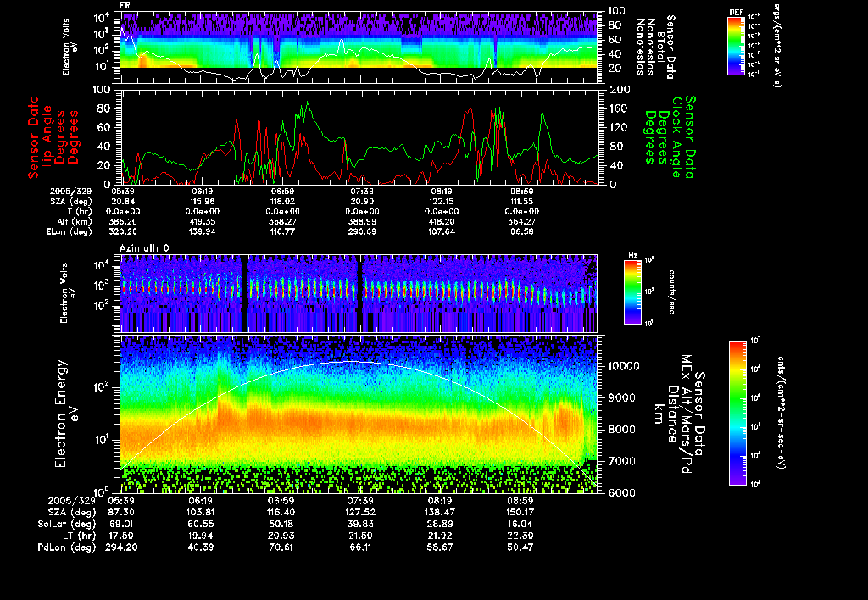
Task: Click the cnts/(cm**2-sr-sec-eV) color bar
Action: (737, 413)
